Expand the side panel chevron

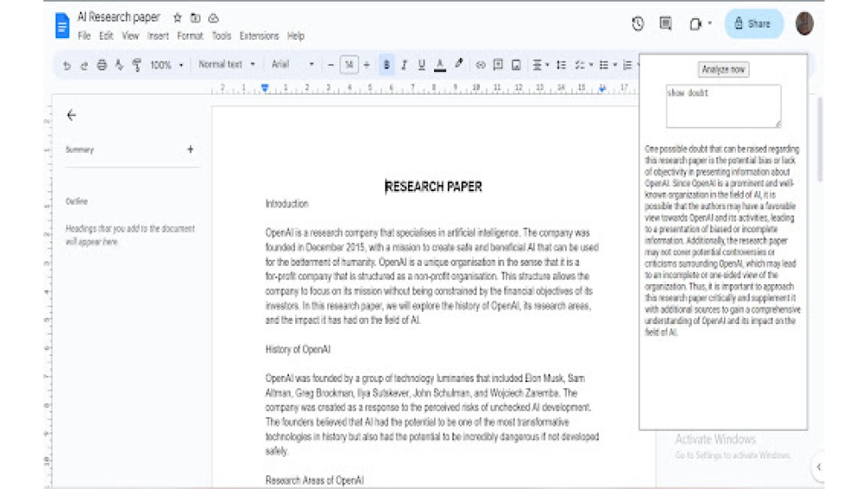click(819, 466)
